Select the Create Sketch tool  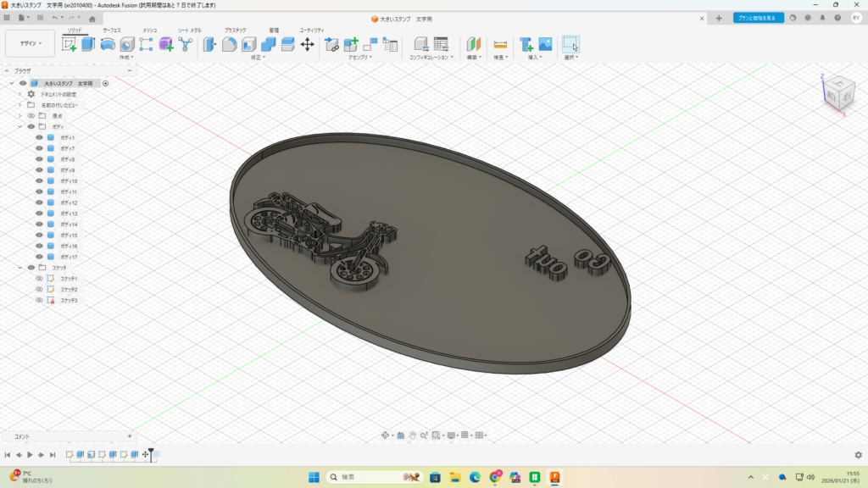[x=69, y=44]
